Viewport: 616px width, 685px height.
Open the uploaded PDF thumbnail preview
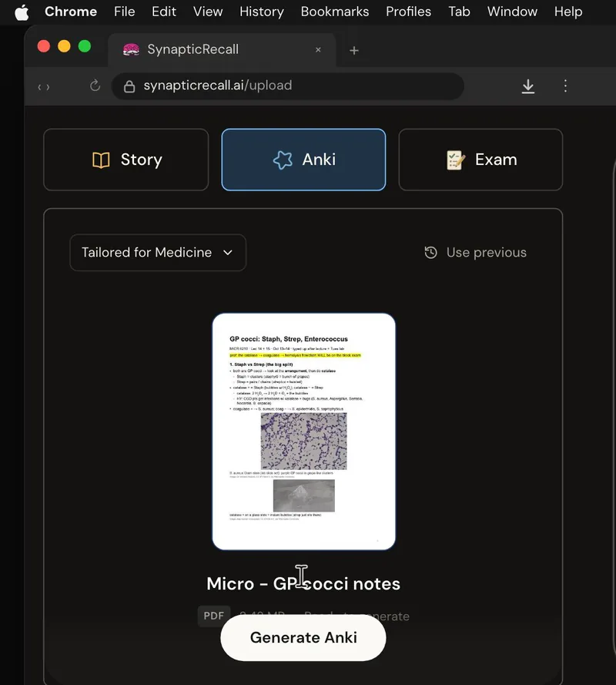tap(304, 431)
